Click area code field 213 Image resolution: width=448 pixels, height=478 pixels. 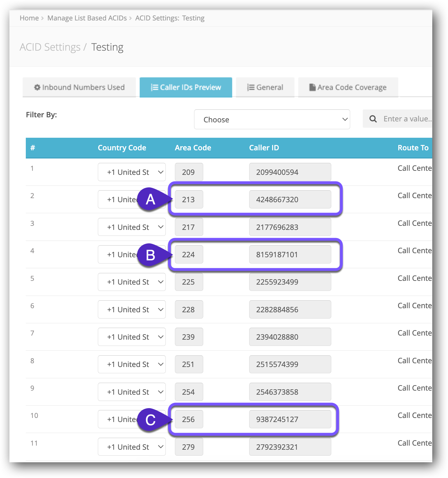(189, 199)
